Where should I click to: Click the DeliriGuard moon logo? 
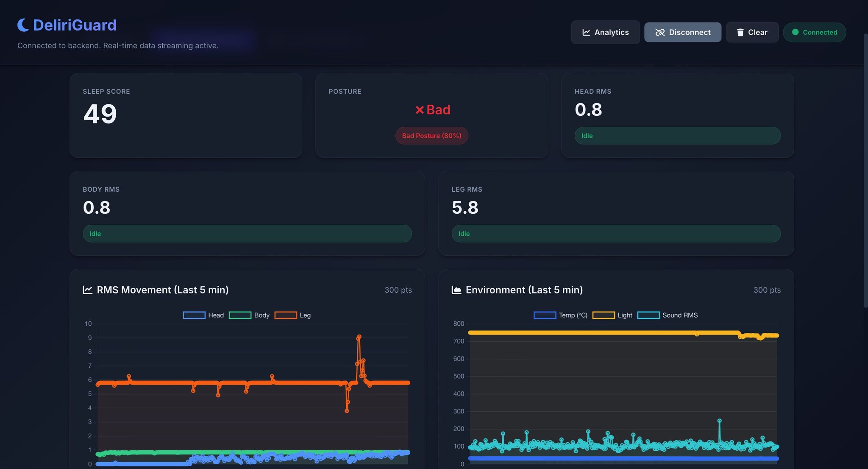(23, 25)
